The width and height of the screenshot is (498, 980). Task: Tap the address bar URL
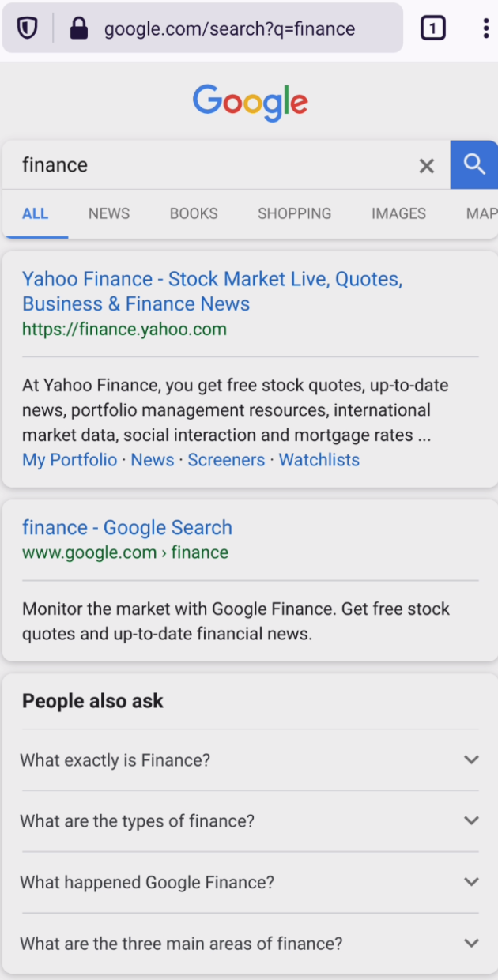[x=227, y=28]
